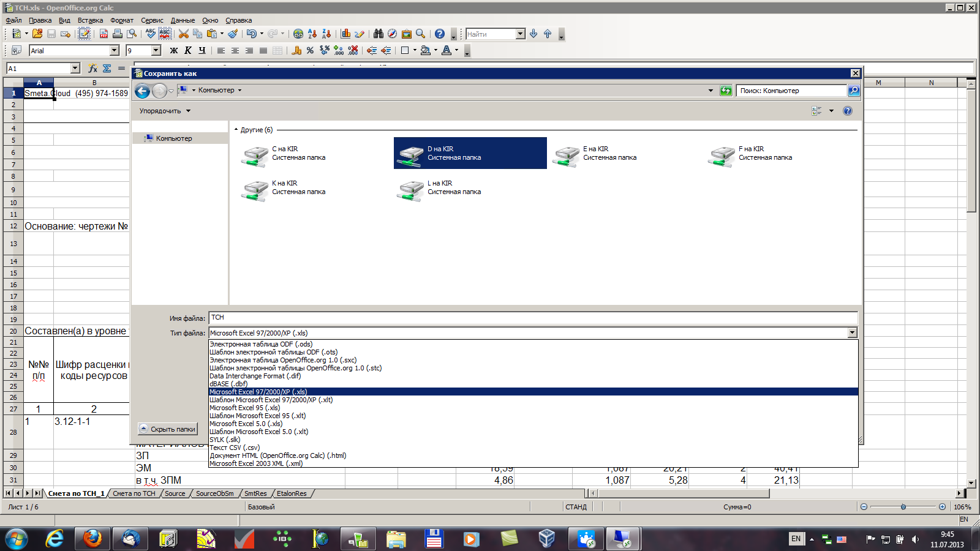Click the Spelling check ABC icon
This screenshot has width=980, height=551.
coord(151,34)
